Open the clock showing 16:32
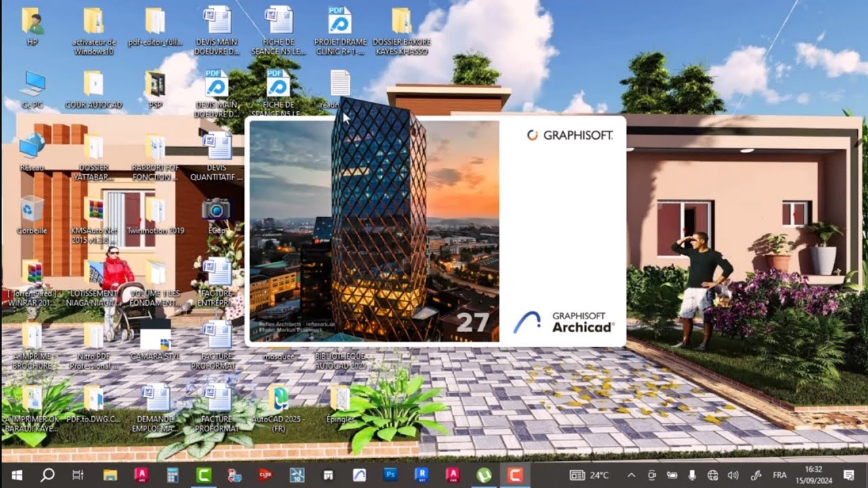 tap(814, 474)
